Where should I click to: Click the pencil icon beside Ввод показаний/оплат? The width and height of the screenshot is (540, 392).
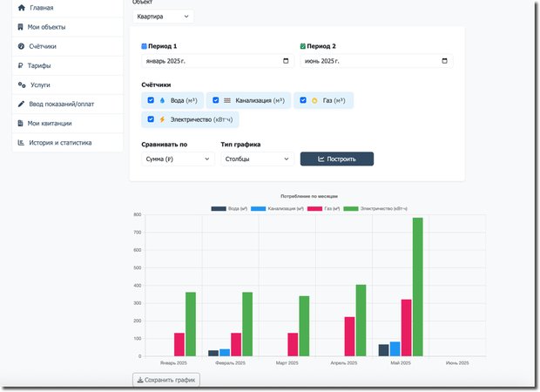(22, 104)
